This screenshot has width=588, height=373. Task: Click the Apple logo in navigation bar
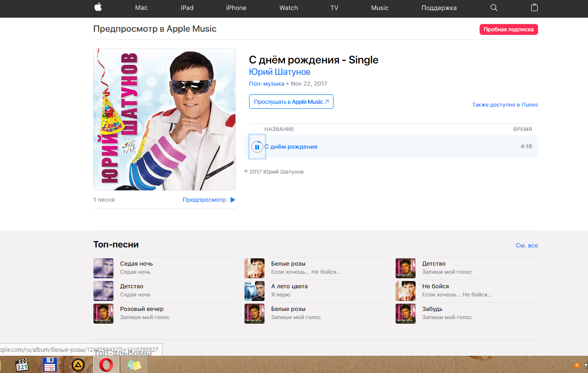[x=98, y=7]
